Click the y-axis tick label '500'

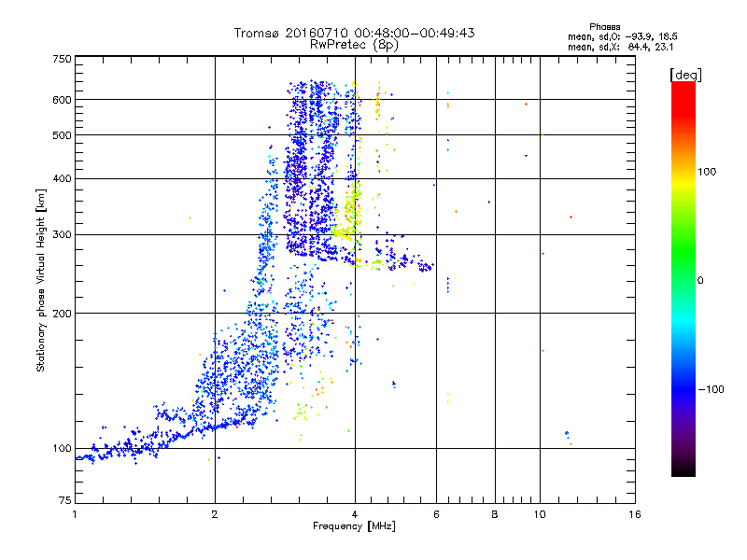click(x=62, y=135)
